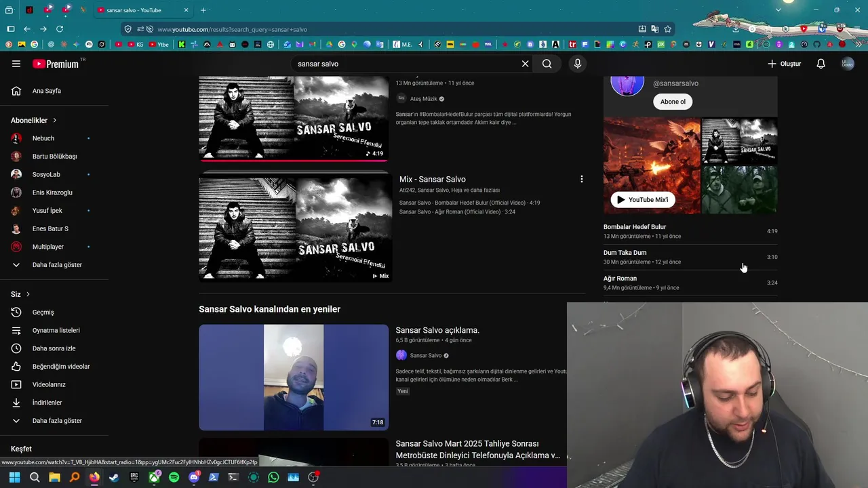Open a new browser tab with the plus icon
Viewport: 868px width, 488px height.
pyautogui.click(x=203, y=10)
